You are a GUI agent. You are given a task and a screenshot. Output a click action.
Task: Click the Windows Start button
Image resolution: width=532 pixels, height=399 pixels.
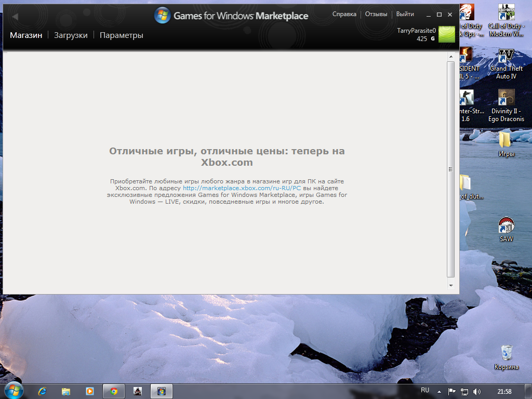pos(13,391)
